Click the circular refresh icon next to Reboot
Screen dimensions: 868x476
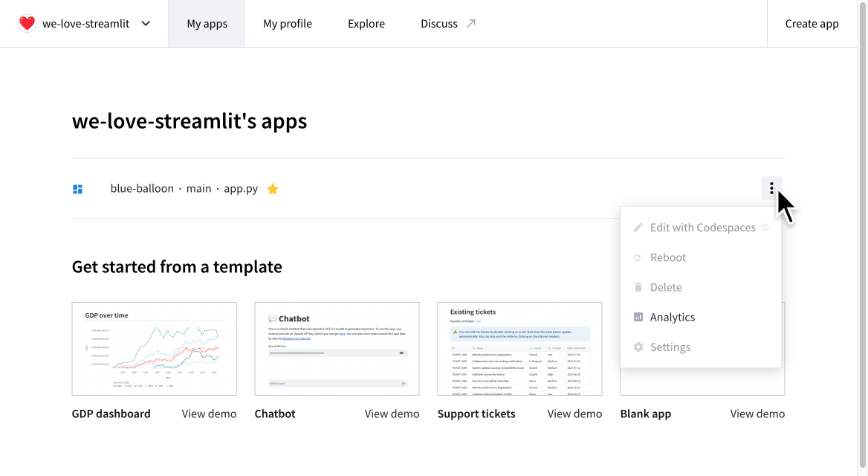[x=638, y=257]
